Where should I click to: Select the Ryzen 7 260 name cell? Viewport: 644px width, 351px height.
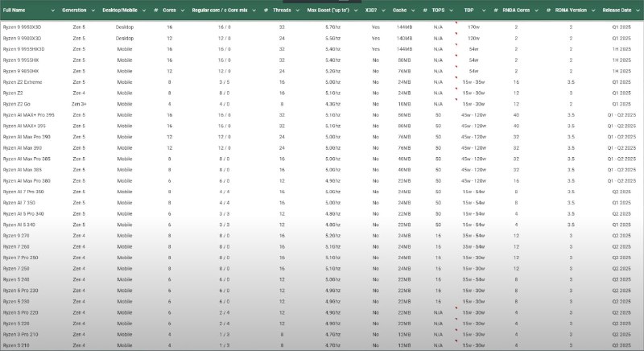click(16, 246)
